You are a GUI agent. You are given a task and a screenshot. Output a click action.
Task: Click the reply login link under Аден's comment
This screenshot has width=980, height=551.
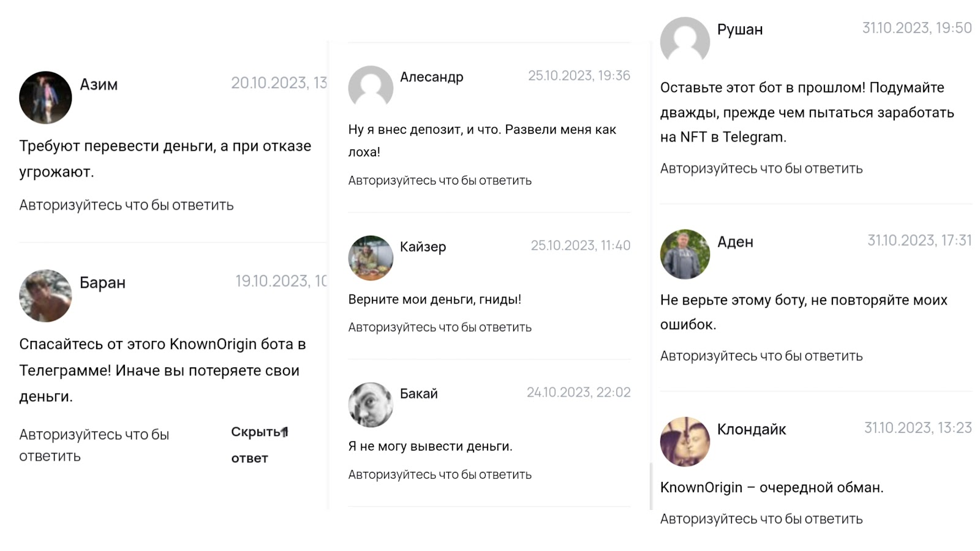[x=761, y=356]
